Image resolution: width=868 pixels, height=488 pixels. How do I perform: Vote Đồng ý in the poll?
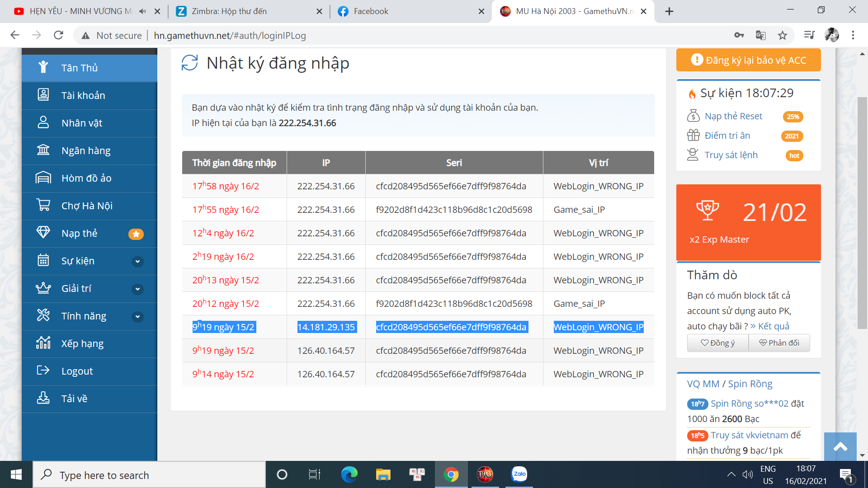[717, 343]
